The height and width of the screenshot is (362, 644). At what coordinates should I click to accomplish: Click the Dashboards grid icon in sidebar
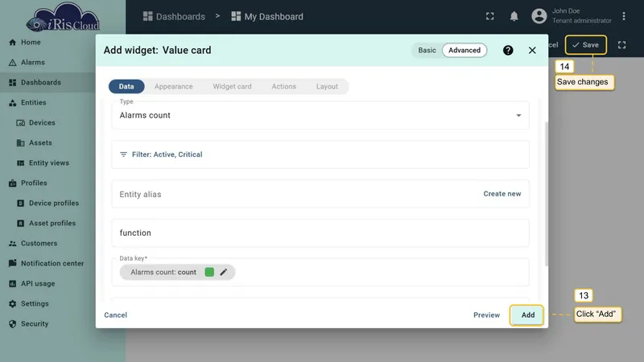12,83
